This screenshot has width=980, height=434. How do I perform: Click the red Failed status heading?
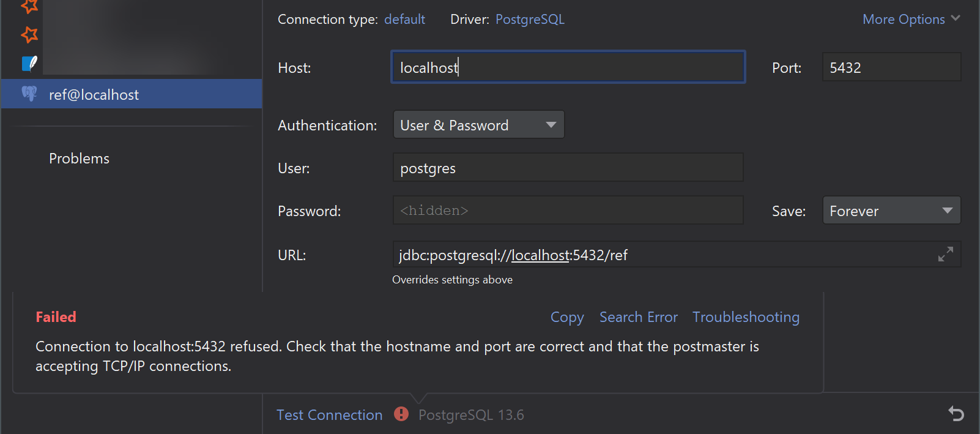point(56,317)
